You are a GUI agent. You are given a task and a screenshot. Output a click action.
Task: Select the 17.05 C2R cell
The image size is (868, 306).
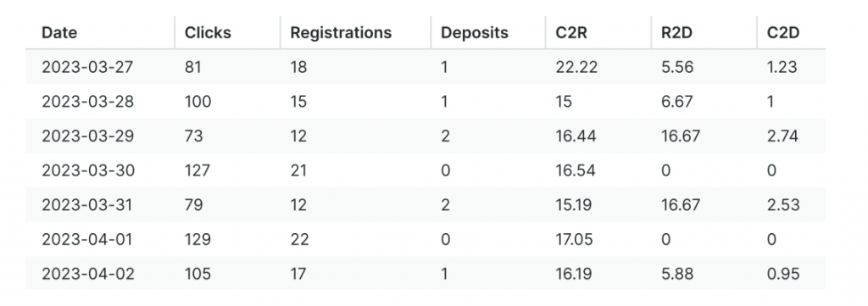[574, 239]
